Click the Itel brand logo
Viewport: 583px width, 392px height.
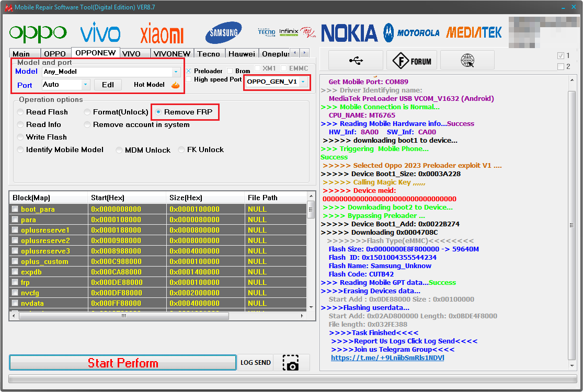(x=308, y=32)
